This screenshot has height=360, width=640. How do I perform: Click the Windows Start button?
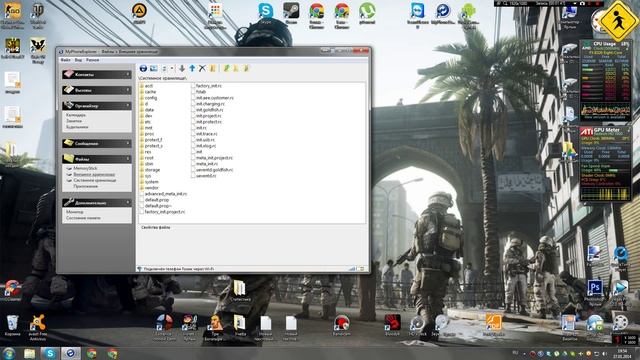[x=9, y=353]
